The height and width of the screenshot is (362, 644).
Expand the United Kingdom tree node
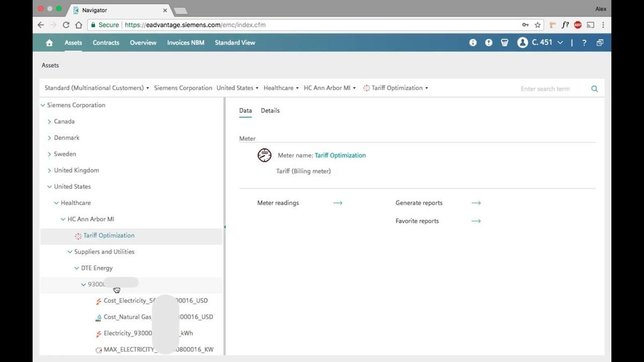pyautogui.click(x=49, y=171)
